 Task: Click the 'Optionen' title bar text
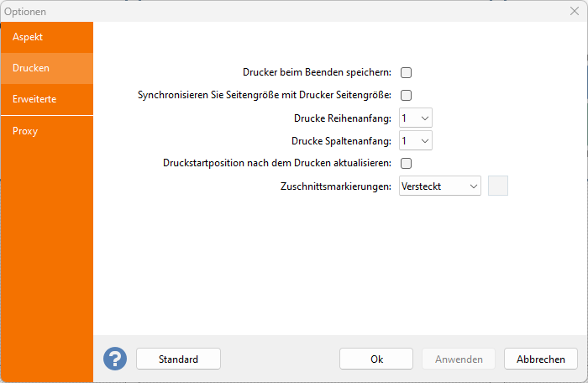(25, 12)
